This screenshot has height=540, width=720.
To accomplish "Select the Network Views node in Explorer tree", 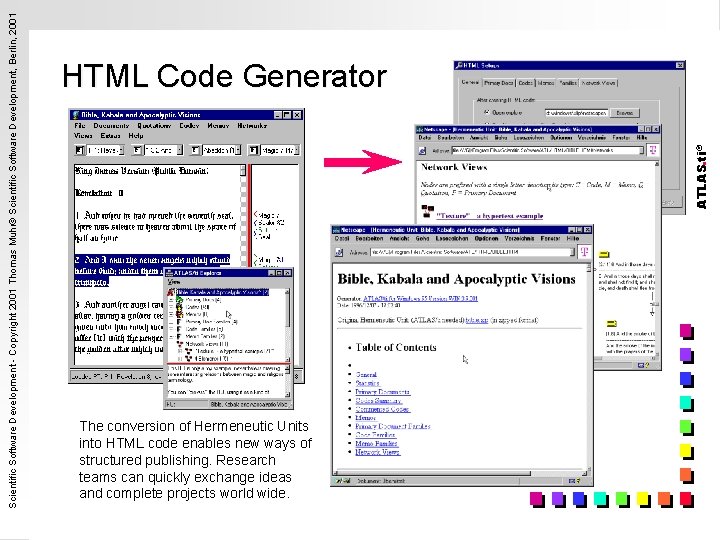I will (207, 344).
